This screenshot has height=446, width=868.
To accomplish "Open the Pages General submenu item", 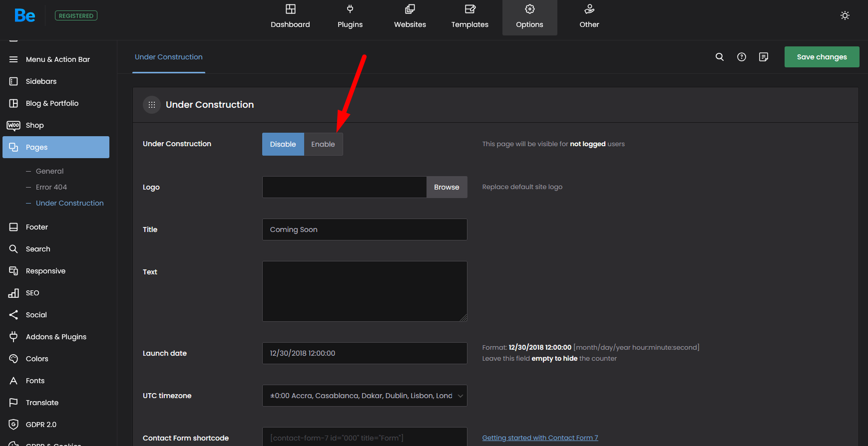I will click(49, 171).
